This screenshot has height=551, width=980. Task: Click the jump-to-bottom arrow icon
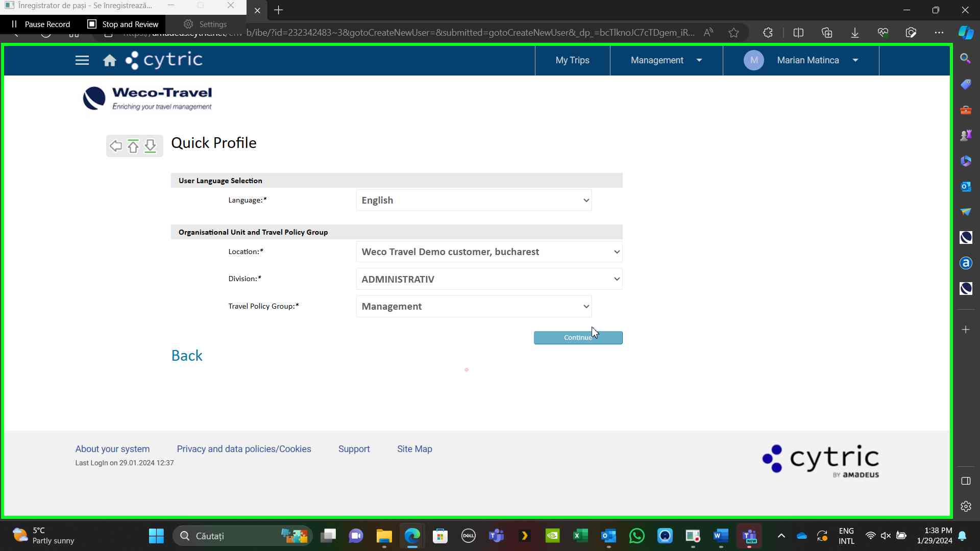click(150, 146)
